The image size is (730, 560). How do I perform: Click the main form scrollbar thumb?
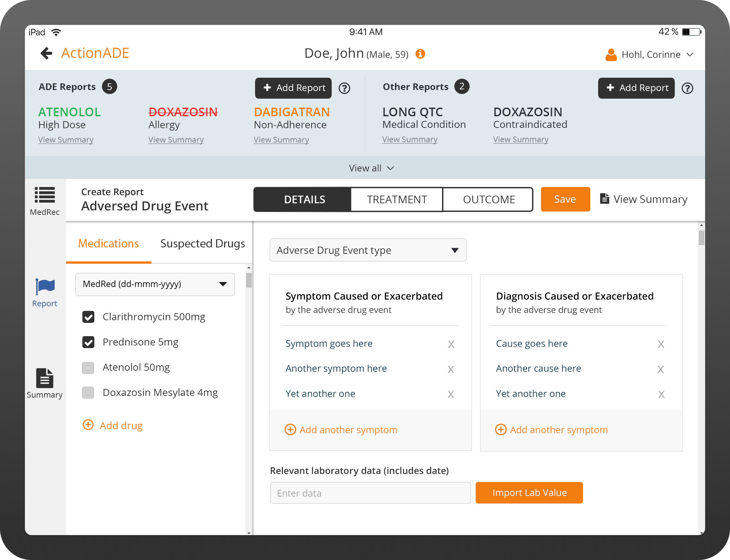701,238
